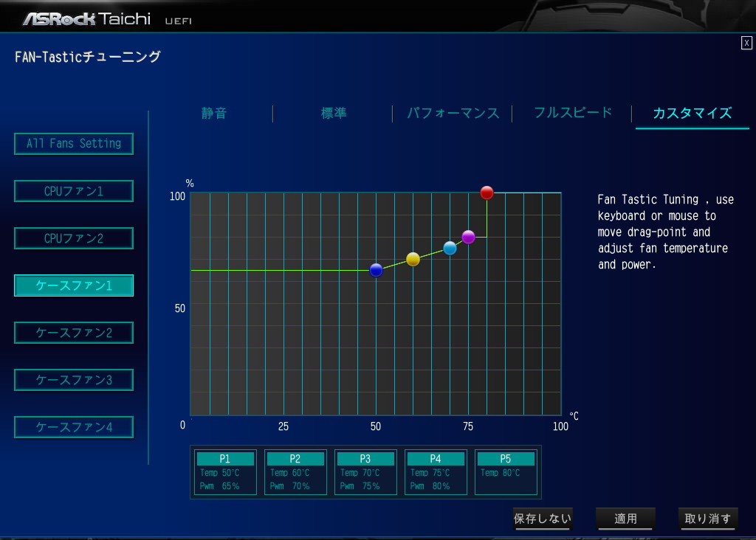Switch to the 静音 preset tab
The height and width of the screenshot is (540, 756).
point(214,113)
